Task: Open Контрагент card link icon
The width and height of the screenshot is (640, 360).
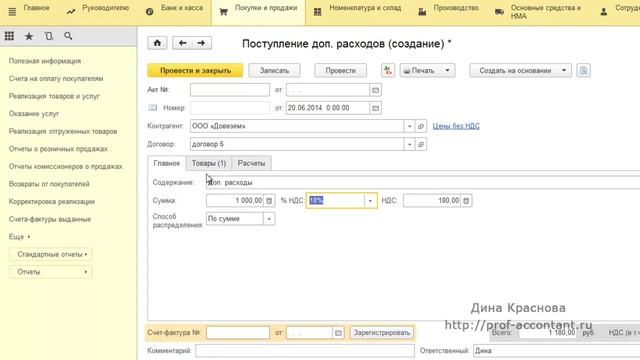Action: (x=421, y=126)
